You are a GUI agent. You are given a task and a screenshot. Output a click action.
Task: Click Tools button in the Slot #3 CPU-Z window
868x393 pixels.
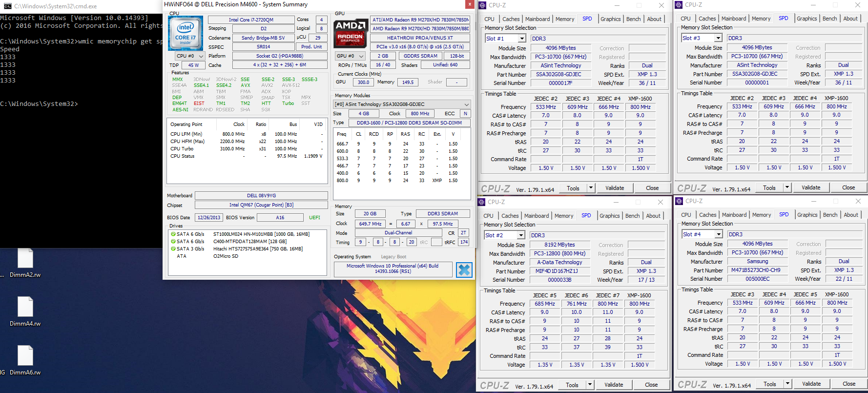point(769,187)
